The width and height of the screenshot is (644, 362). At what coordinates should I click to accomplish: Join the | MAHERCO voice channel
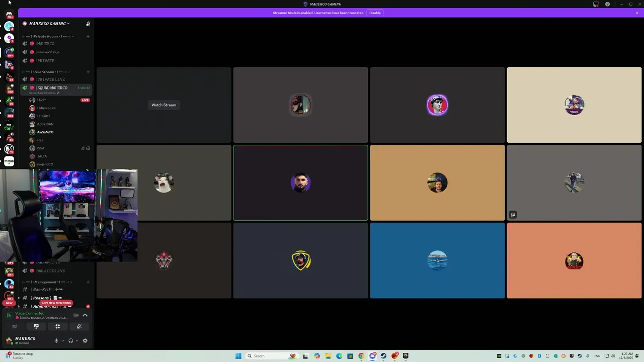pos(56,44)
